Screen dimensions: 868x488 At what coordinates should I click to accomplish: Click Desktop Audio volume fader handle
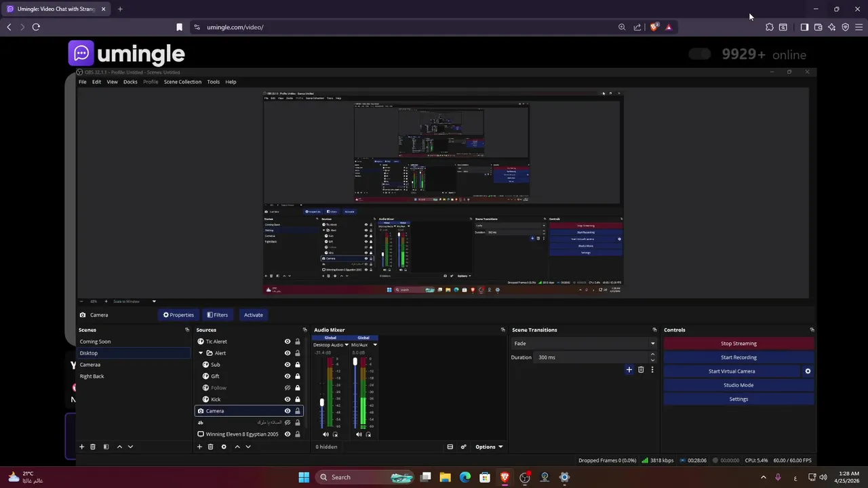tap(322, 403)
